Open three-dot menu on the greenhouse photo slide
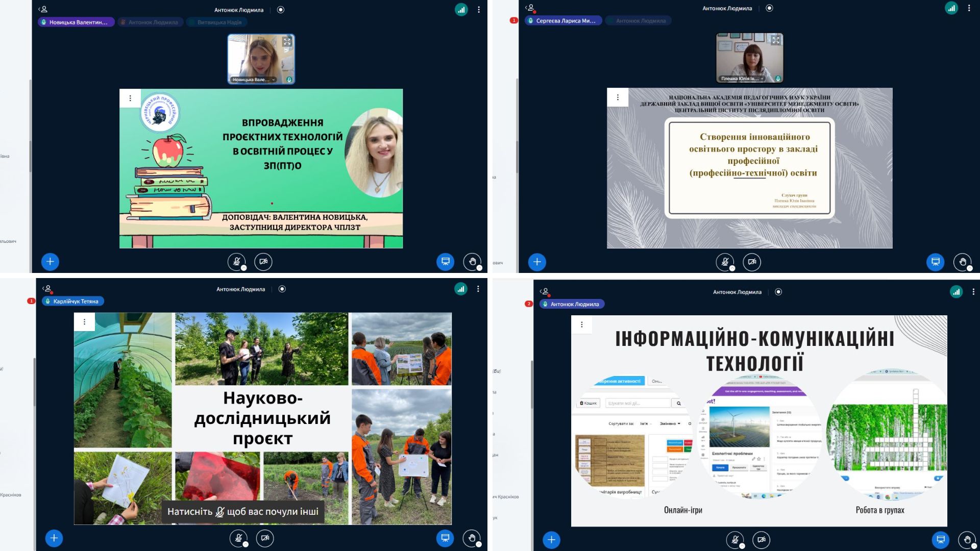Viewport: 980px width, 551px height. click(85, 322)
